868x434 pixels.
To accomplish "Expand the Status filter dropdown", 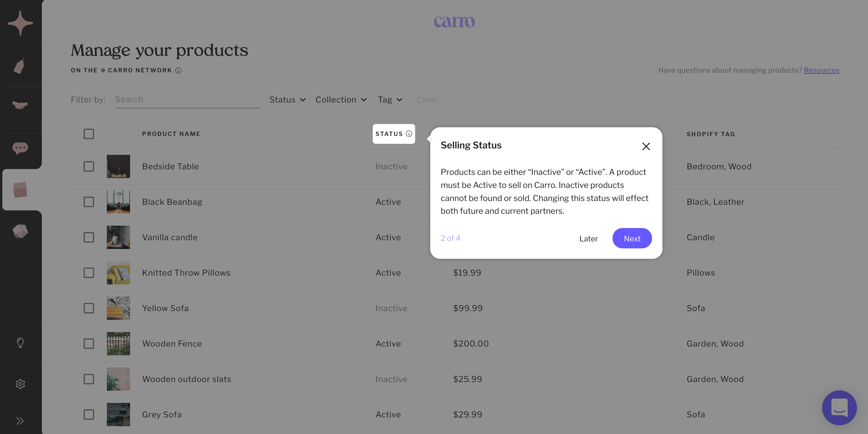I will 287,100.
